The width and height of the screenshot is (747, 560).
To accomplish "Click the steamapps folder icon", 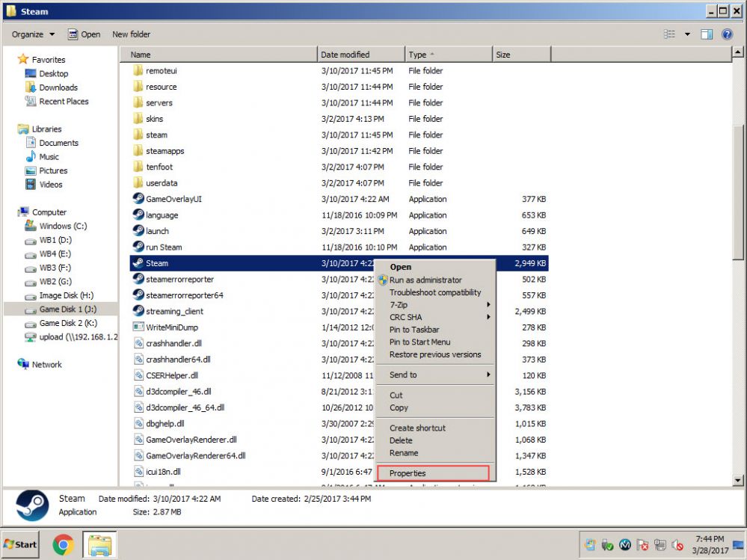I will pyautogui.click(x=138, y=150).
